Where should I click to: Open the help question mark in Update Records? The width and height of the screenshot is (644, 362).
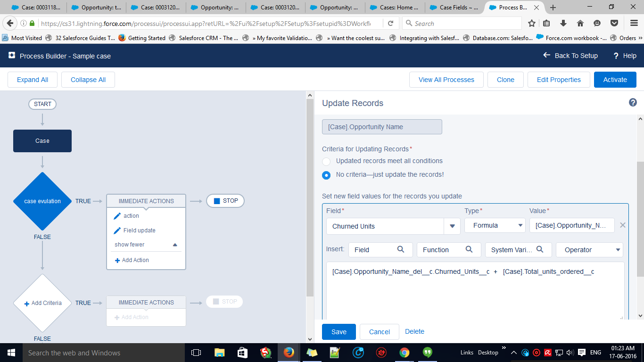633,103
